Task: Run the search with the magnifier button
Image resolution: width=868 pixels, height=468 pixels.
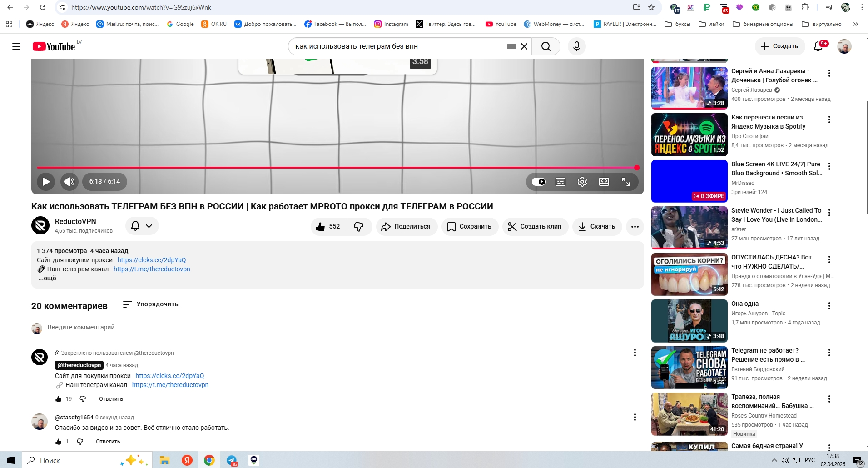Action: point(546,46)
